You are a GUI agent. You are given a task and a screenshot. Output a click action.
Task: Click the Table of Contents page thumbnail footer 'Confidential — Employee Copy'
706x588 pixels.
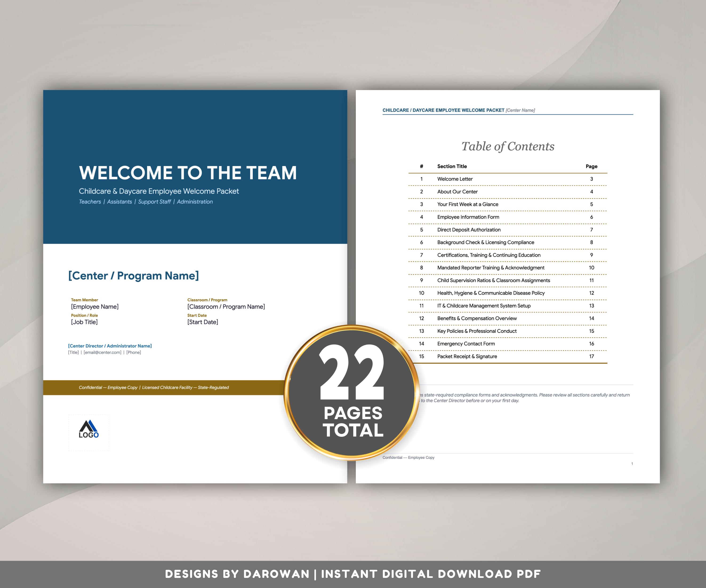click(x=408, y=458)
